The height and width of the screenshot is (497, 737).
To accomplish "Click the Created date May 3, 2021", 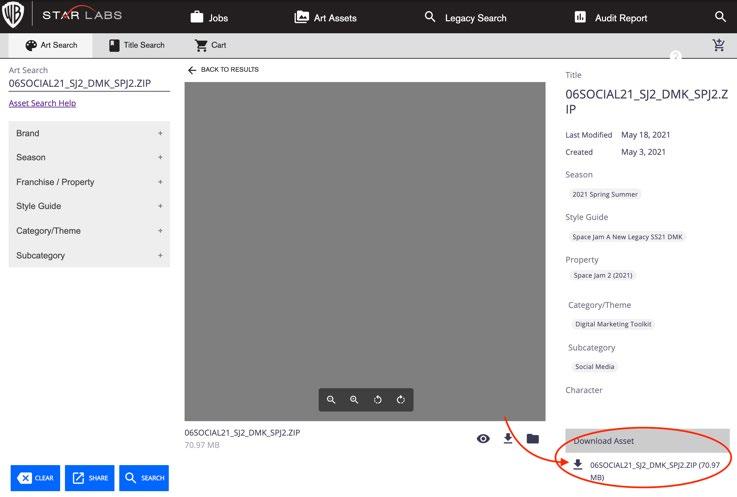I will 643,152.
